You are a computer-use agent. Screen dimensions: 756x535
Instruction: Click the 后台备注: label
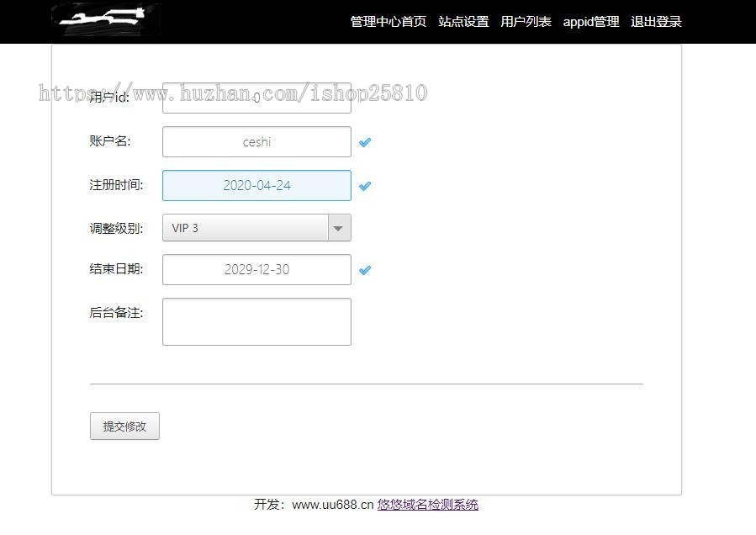point(116,313)
